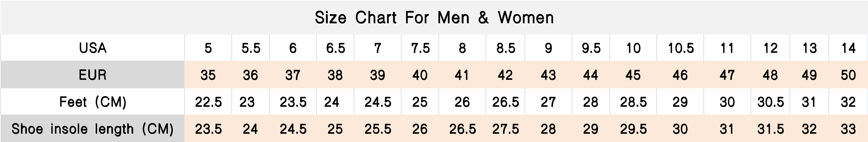This screenshot has height=142, width=868.
Task: Click USA size 10.5 cell
Action: (681, 48)
